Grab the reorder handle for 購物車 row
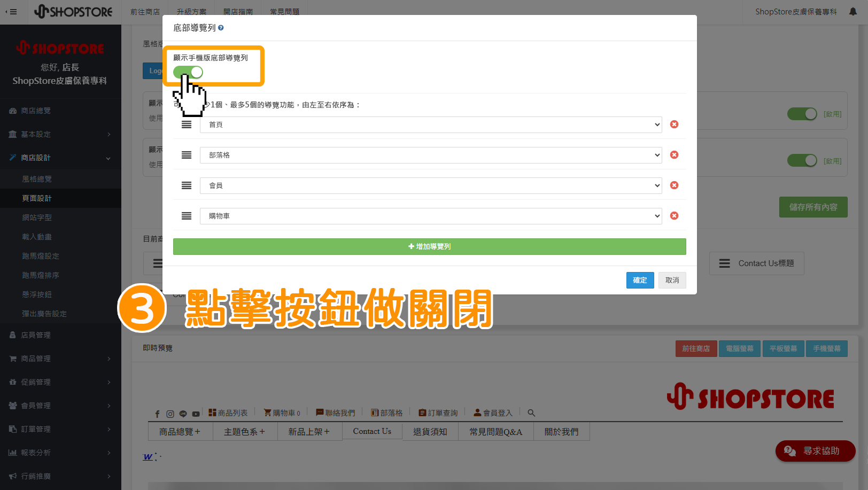 187,216
